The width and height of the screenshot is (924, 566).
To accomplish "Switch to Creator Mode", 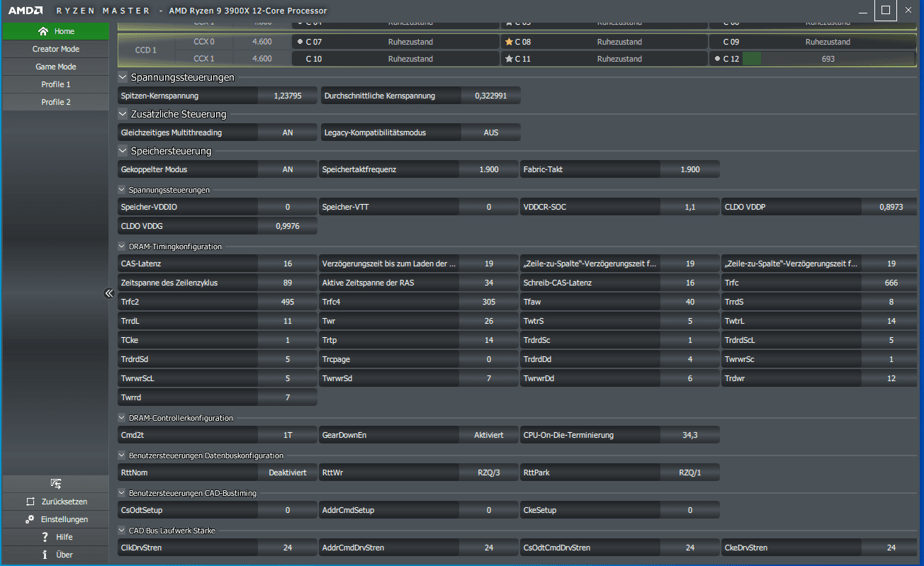I will point(55,49).
